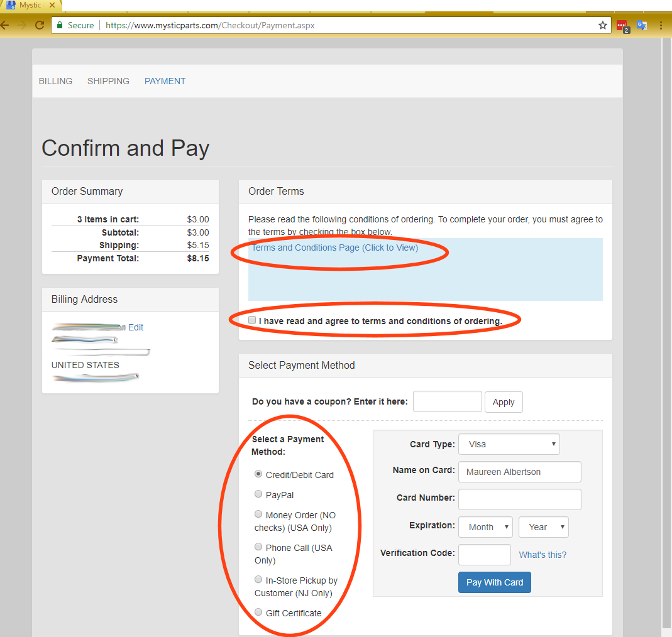
Task: Click the Pay With Card button
Action: [x=494, y=582]
